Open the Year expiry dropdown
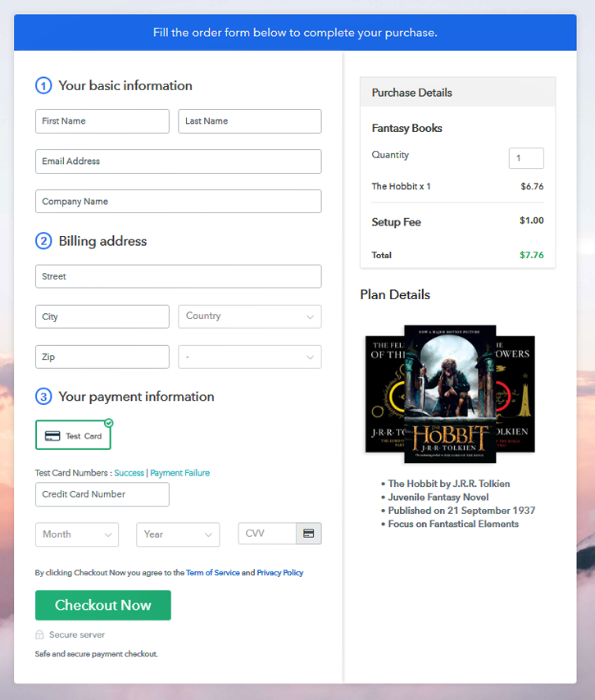 tap(178, 534)
